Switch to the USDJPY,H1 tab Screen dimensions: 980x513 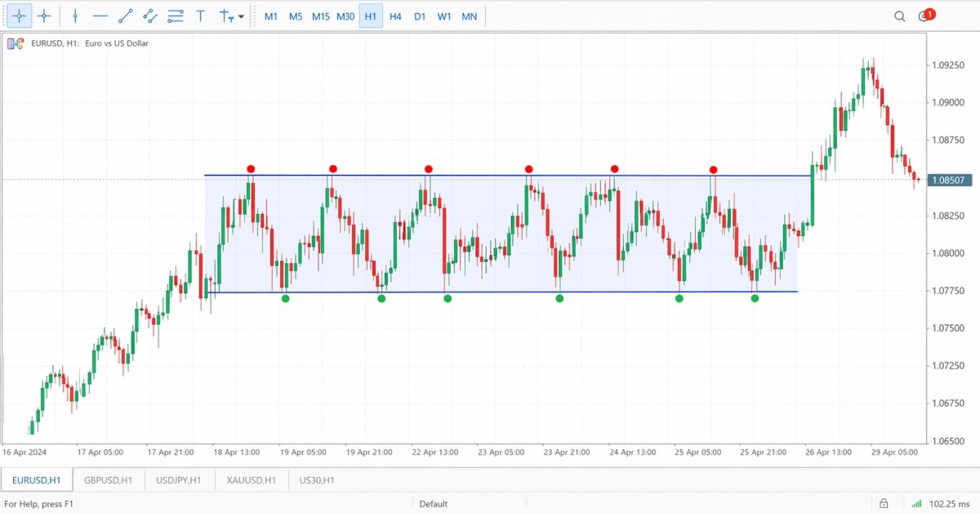point(180,480)
